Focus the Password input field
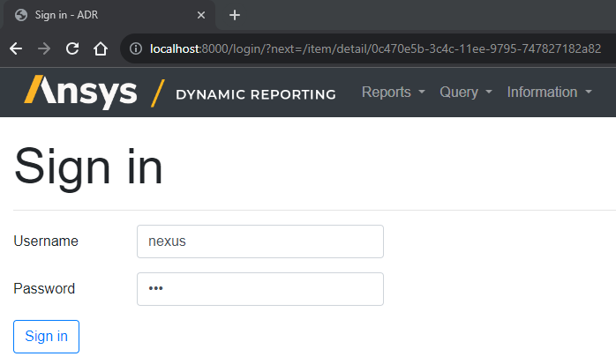Screen dimensions: 616x364 point(260,289)
